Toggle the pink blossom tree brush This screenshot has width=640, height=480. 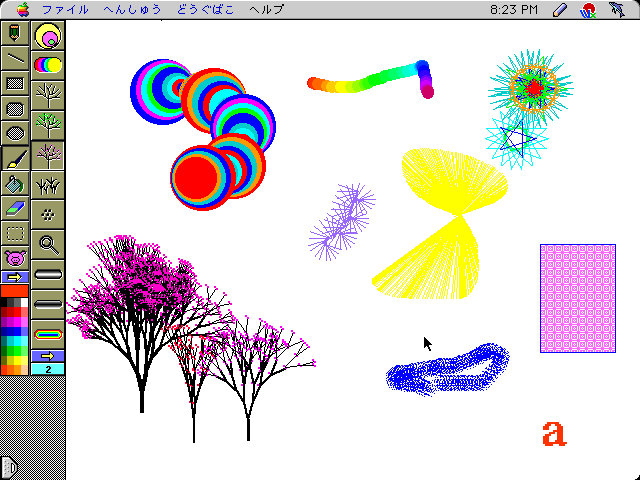click(47, 153)
